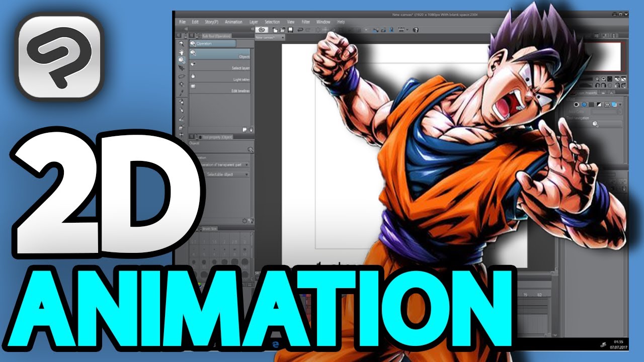Click the Help question mark icon
The image size is (644, 362).
pos(416,30)
